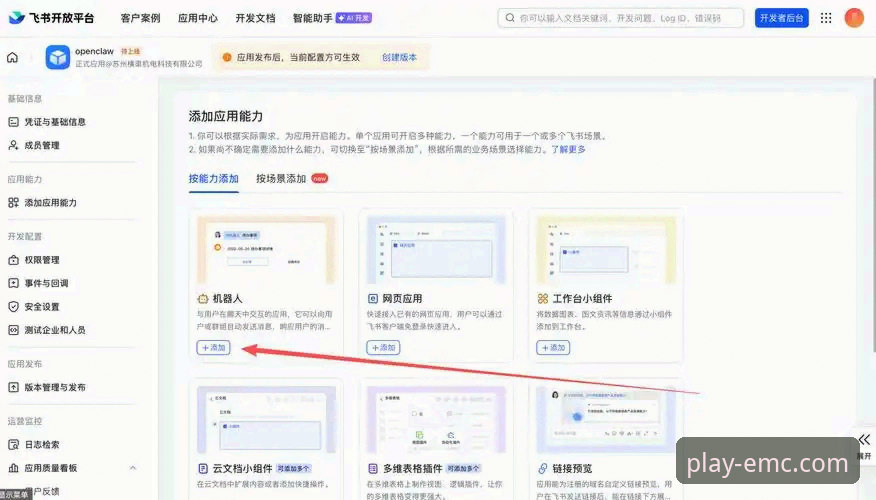Open 日志检索 in sidebar
Screen dimensions: 876x500
pyautogui.click(x=42, y=445)
